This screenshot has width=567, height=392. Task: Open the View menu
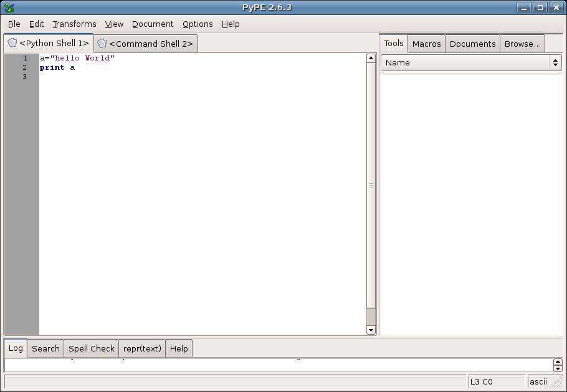coord(114,24)
